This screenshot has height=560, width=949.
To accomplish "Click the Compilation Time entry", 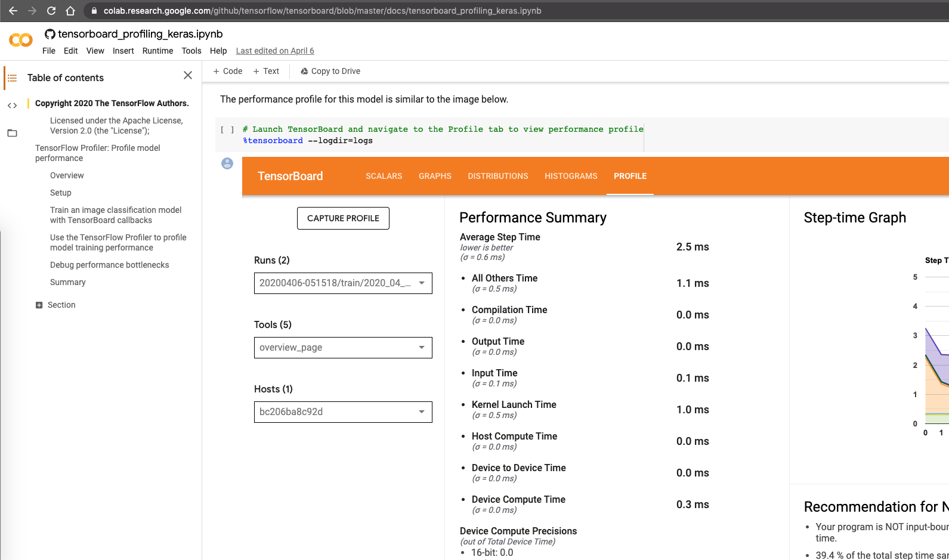I will (x=509, y=310).
